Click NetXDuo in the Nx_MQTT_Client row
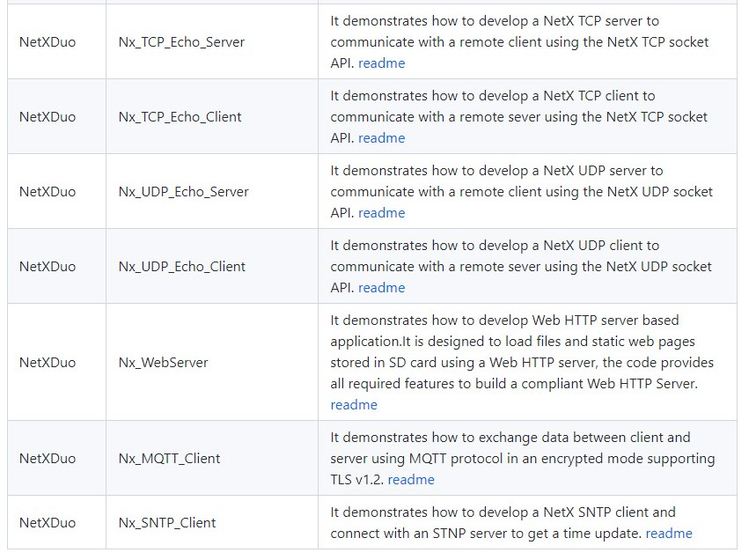 click(x=48, y=459)
